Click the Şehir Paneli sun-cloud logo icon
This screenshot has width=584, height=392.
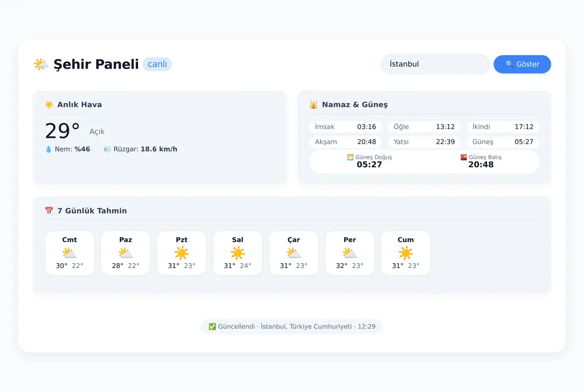click(41, 64)
